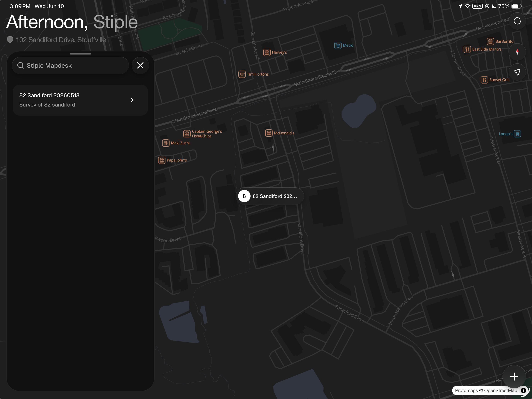Image resolution: width=532 pixels, height=399 pixels.
Task: Tap the refresh map button
Action: (x=517, y=21)
